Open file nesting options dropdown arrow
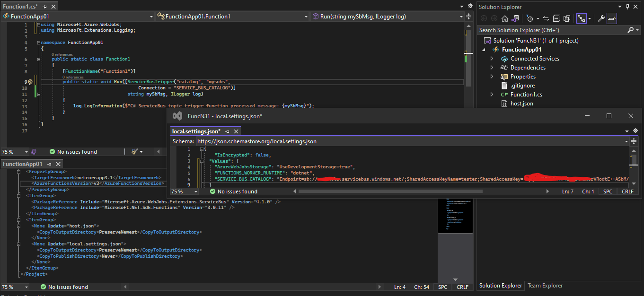 tap(590, 19)
